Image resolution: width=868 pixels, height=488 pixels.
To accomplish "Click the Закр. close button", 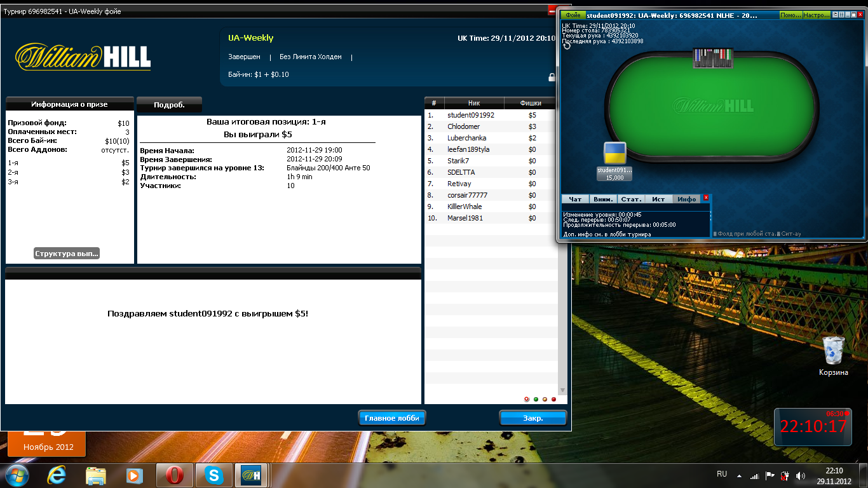I will pos(532,418).
